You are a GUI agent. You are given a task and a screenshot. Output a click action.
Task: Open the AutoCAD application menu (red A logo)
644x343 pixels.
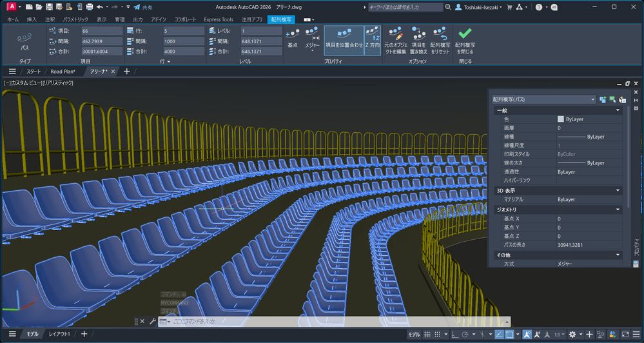[x=11, y=6]
